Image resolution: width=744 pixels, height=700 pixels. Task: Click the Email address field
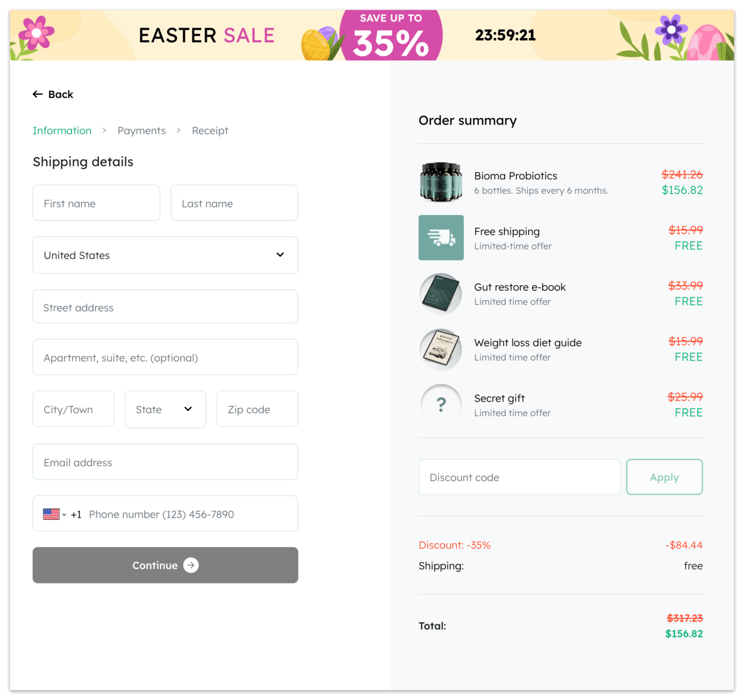(x=165, y=462)
